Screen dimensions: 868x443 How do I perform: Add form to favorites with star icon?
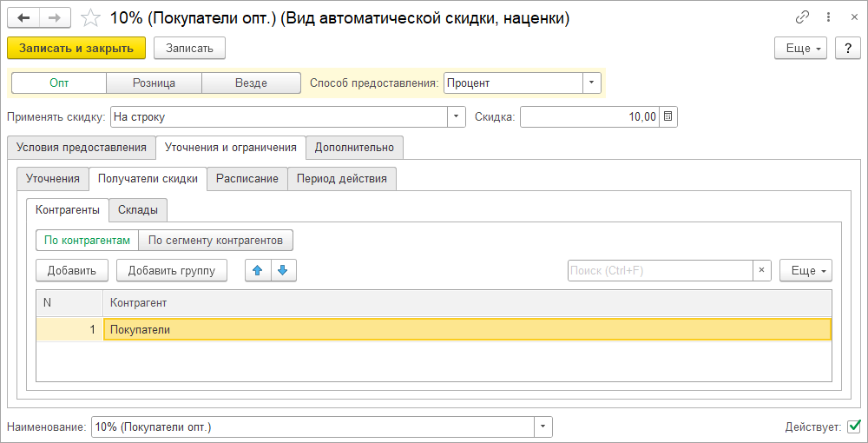tap(90, 17)
